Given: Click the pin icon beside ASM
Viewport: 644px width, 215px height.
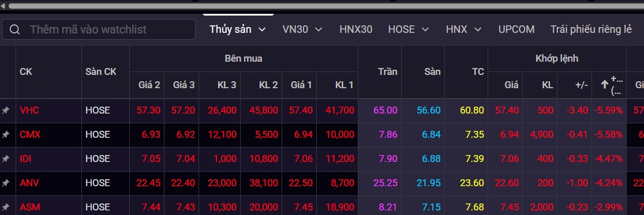Looking at the screenshot, I should [x=5, y=207].
